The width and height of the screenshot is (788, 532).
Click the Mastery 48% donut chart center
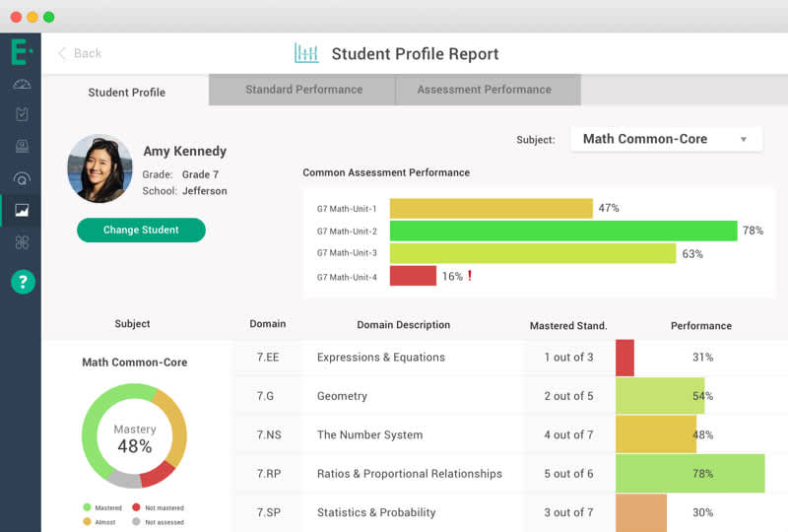tap(134, 436)
